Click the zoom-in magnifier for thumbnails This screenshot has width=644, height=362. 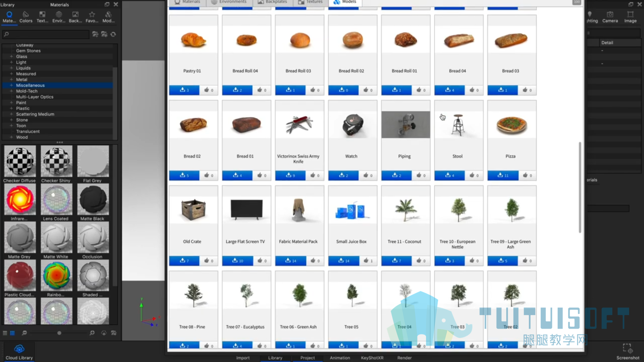point(92,333)
